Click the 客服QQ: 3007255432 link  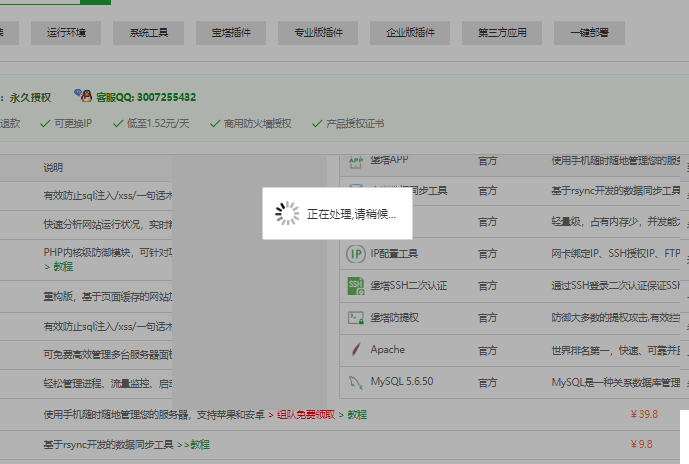click(146, 97)
